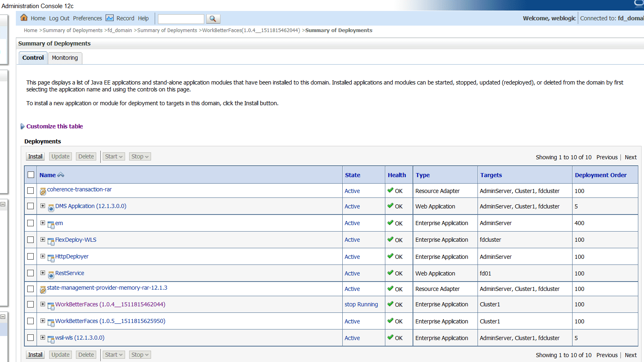The height and width of the screenshot is (362, 644).
Task: Tick the select-all checkbox in table header
Action: (31, 175)
